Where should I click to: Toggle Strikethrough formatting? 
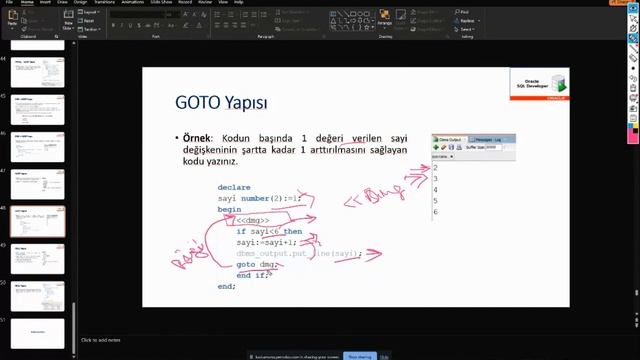tap(148, 25)
